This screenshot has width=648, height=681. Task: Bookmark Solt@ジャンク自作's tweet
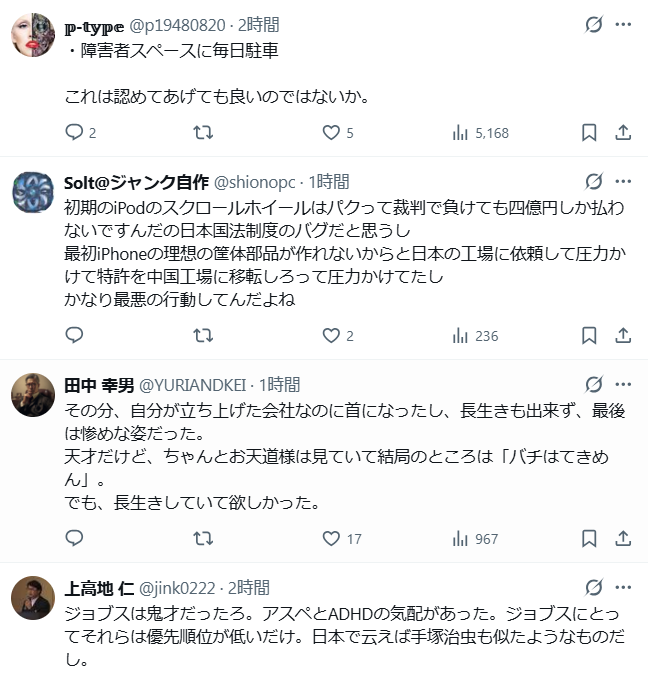pyautogui.click(x=589, y=336)
